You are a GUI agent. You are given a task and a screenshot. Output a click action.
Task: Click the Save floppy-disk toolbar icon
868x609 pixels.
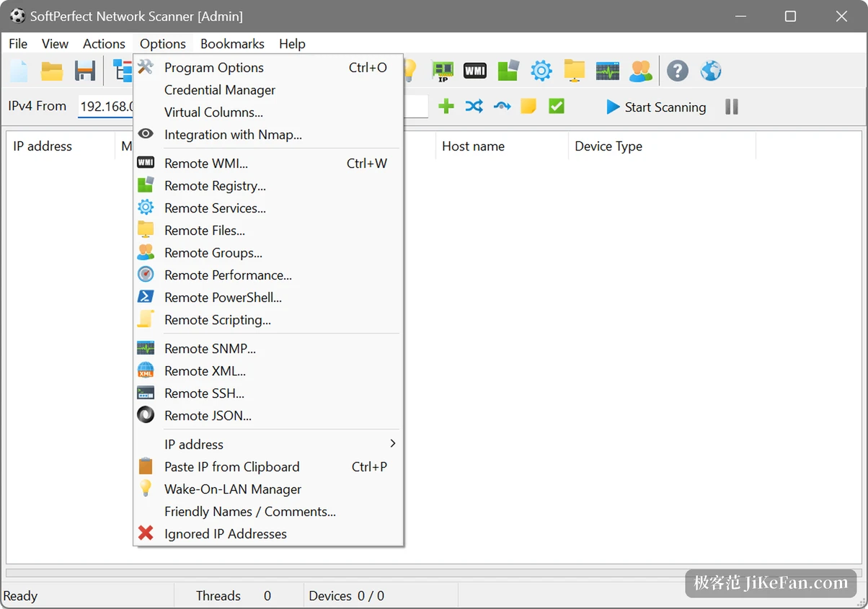point(85,71)
